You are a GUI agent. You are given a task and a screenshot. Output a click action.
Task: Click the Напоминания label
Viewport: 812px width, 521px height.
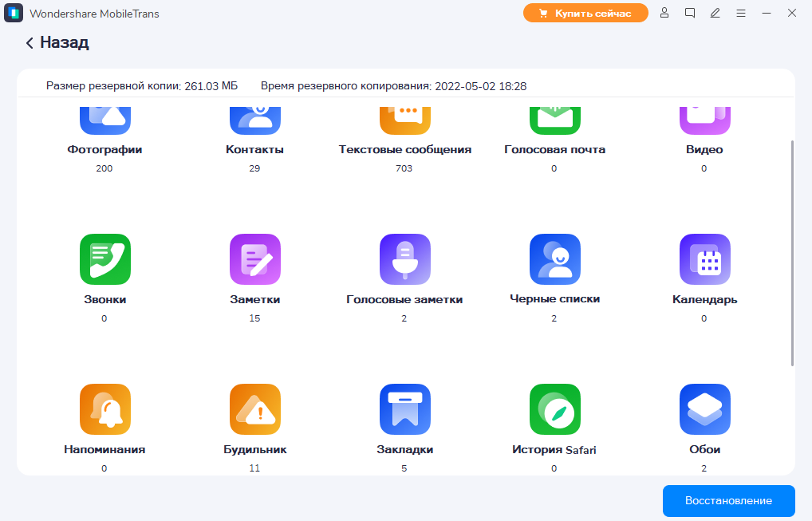coord(104,449)
